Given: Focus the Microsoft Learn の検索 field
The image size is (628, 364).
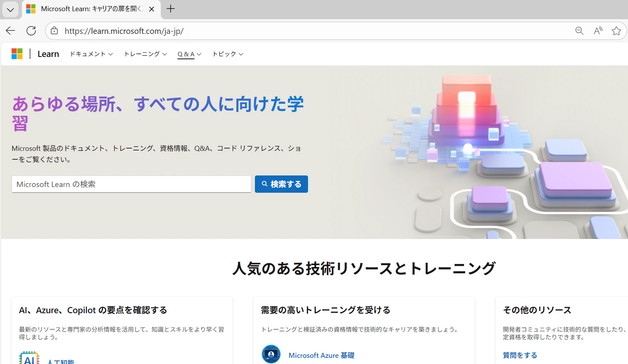Looking at the screenshot, I should click(x=131, y=184).
